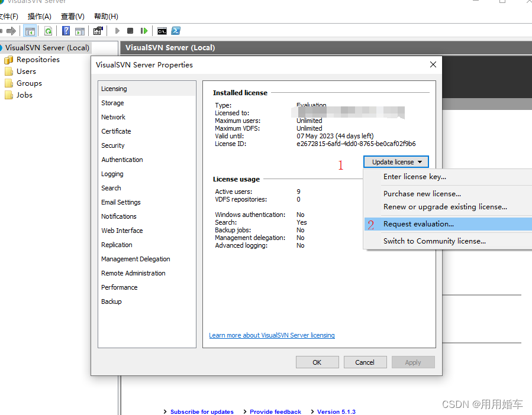
Task: Click the 'Windows authentication:' label
Action: click(250, 215)
